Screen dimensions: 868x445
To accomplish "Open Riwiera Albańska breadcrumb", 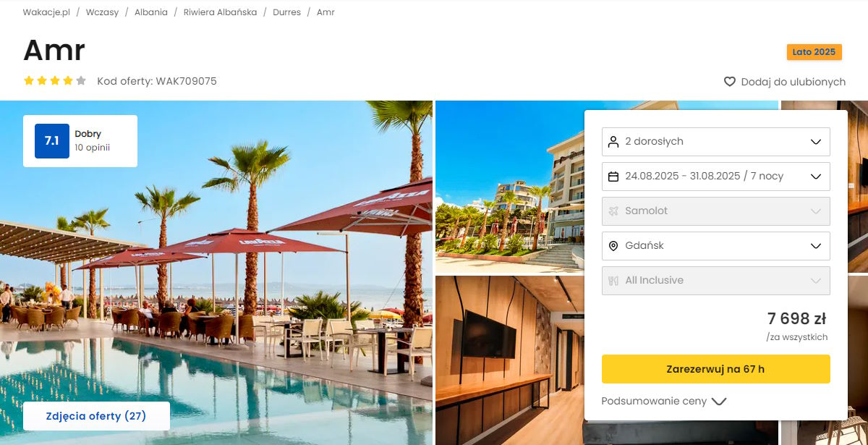I will tap(220, 12).
